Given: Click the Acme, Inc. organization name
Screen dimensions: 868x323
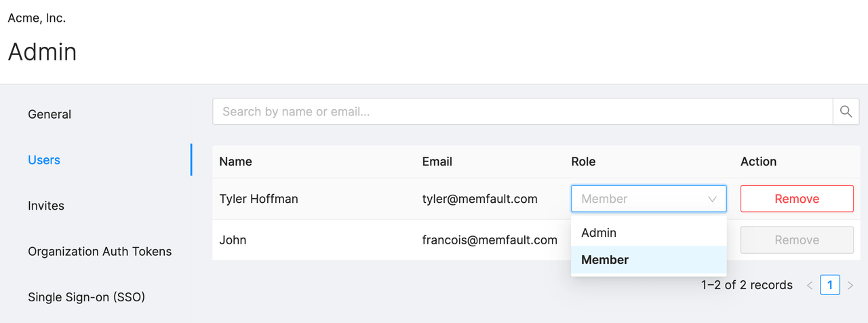Looking at the screenshot, I should tap(37, 18).
